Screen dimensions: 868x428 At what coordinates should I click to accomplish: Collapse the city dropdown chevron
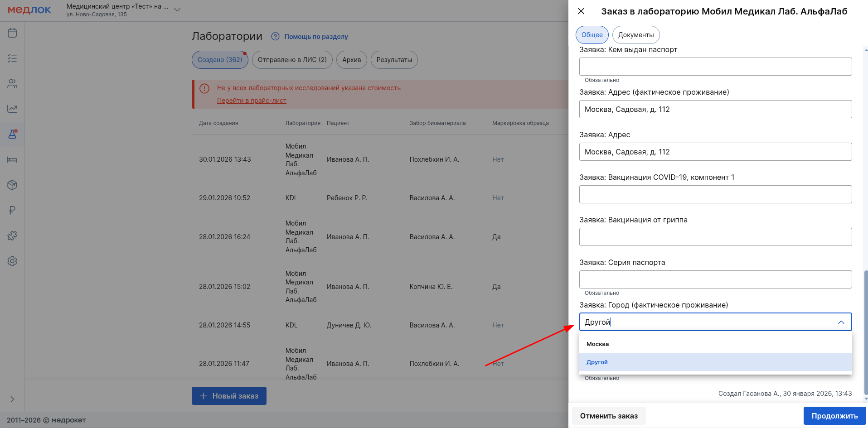click(x=841, y=322)
